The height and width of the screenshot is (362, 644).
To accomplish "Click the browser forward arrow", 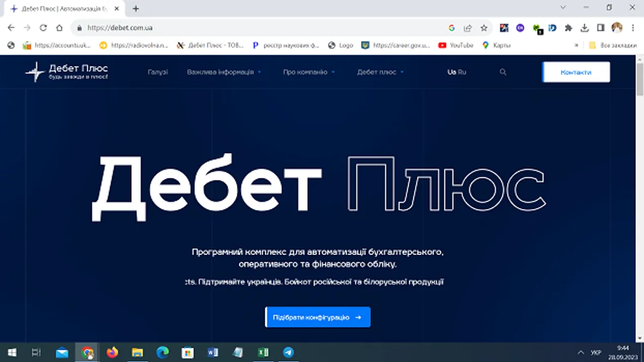I will [27, 28].
